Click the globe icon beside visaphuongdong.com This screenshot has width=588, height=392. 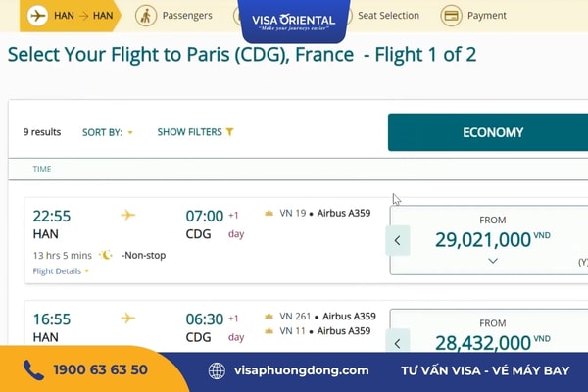click(217, 370)
